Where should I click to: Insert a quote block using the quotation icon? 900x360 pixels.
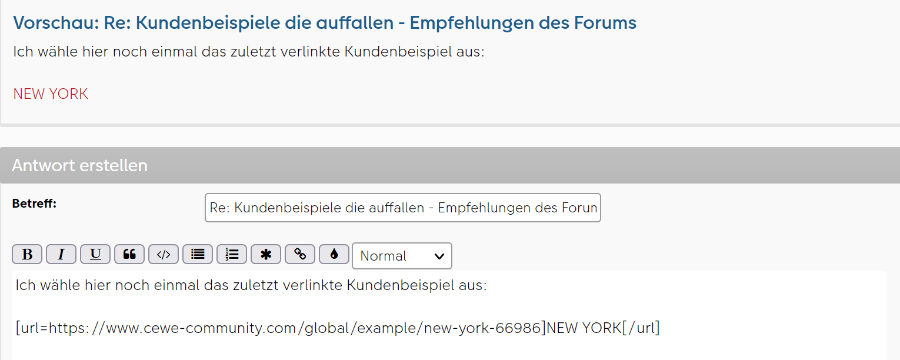click(x=129, y=254)
